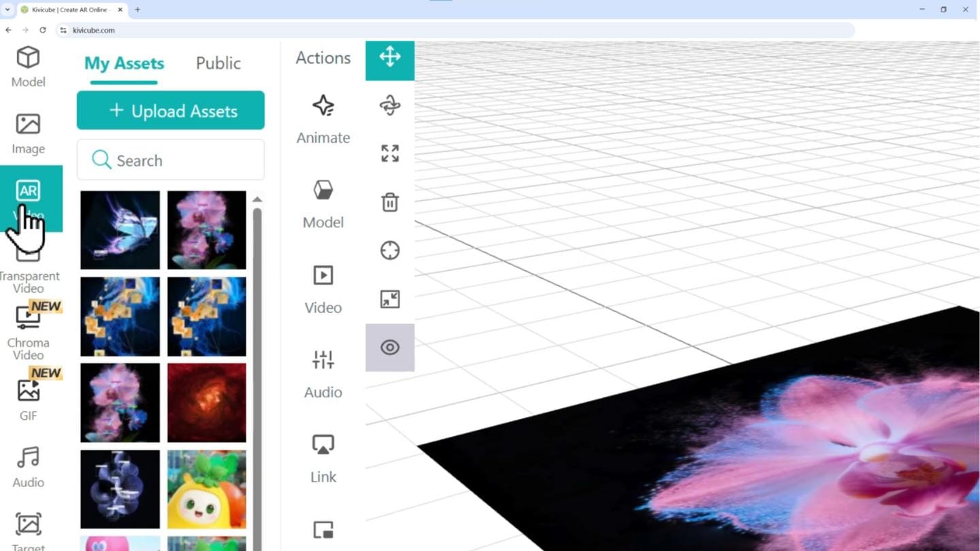Select the Move tool in toolbar
Viewport: 980px width, 551px height.
tap(390, 57)
